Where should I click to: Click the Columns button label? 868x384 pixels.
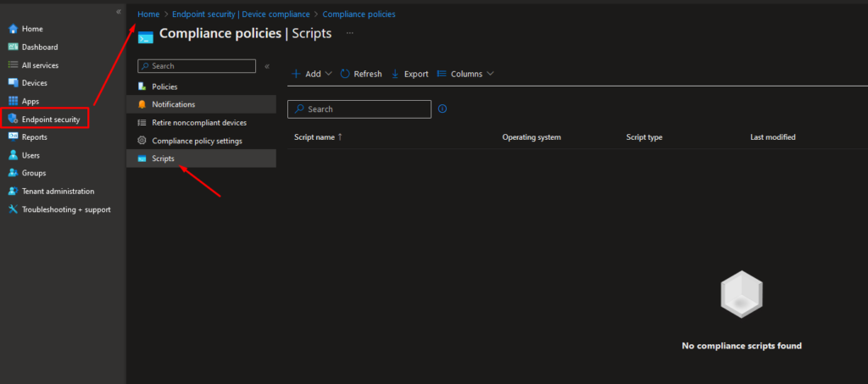pos(467,74)
